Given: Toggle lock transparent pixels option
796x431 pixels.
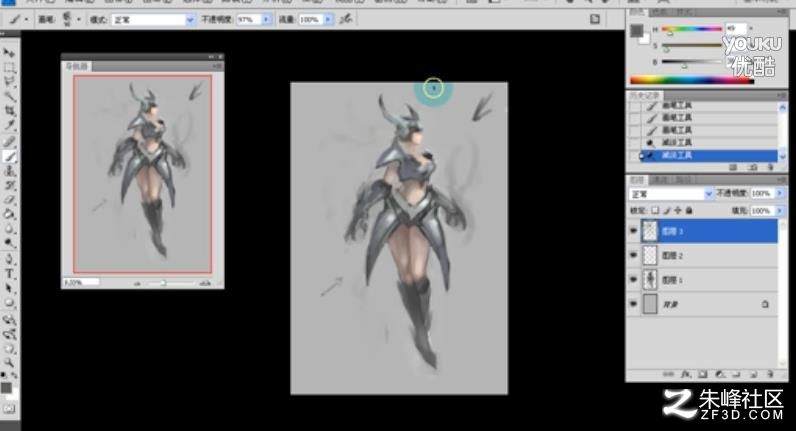Looking at the screenshot, I should 655,210.
